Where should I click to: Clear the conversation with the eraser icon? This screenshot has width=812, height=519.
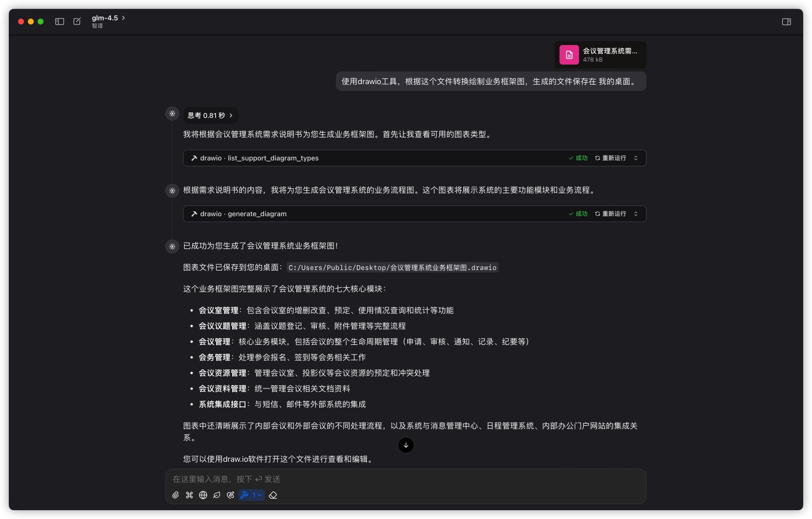274,495
